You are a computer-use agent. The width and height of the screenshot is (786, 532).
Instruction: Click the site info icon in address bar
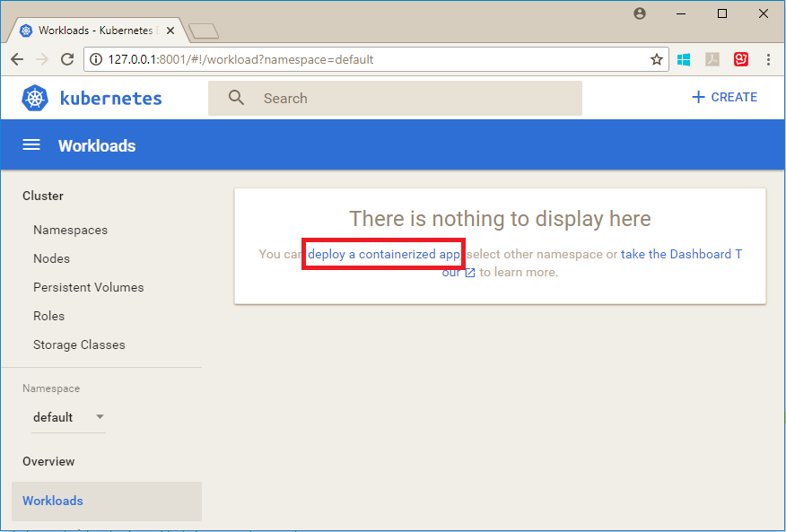pos(96,60)
